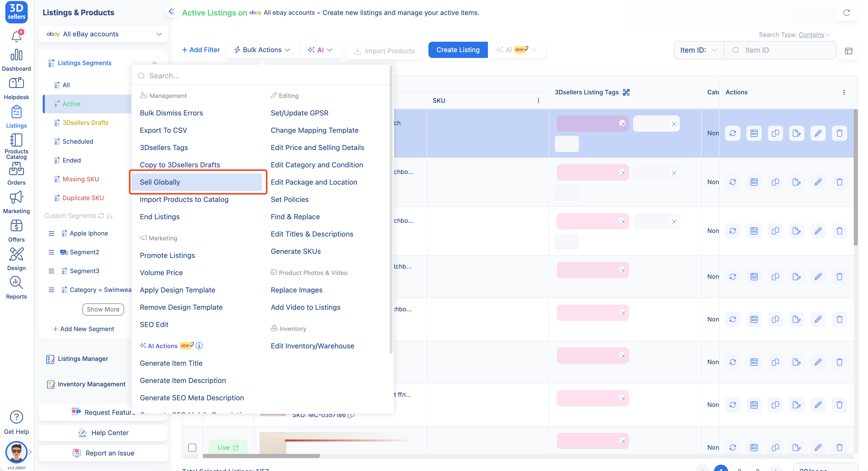
Task: Refresh the page with the reload icon
Action: click(847, 12)
